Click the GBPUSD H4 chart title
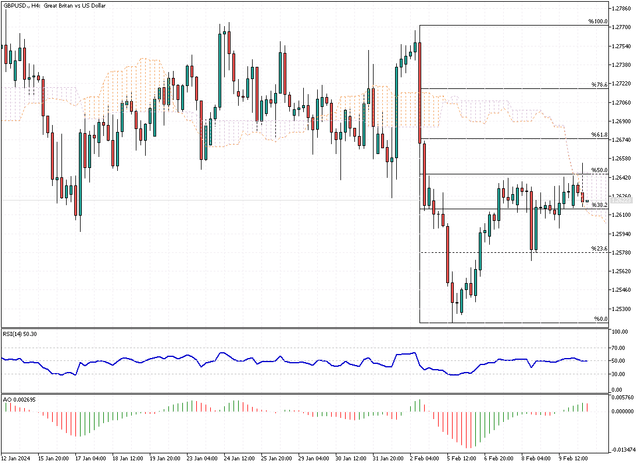639x465 pixels. click(x=54, y=6)
